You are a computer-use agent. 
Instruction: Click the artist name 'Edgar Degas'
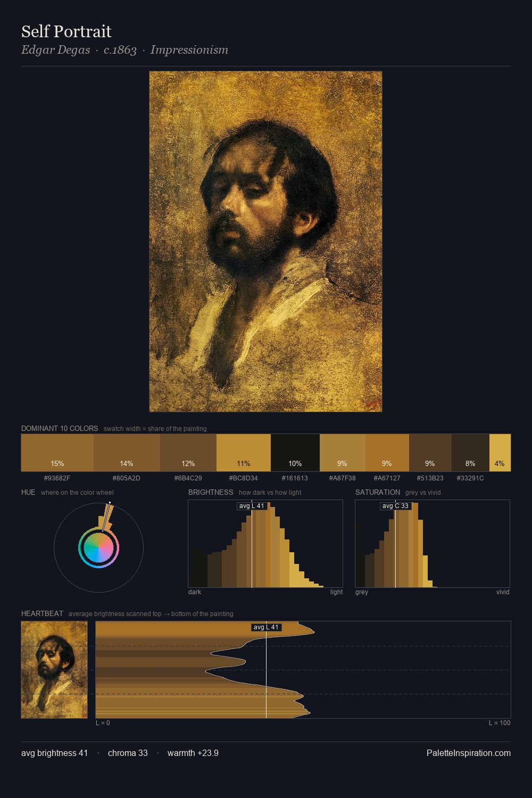tap(56, 50)
